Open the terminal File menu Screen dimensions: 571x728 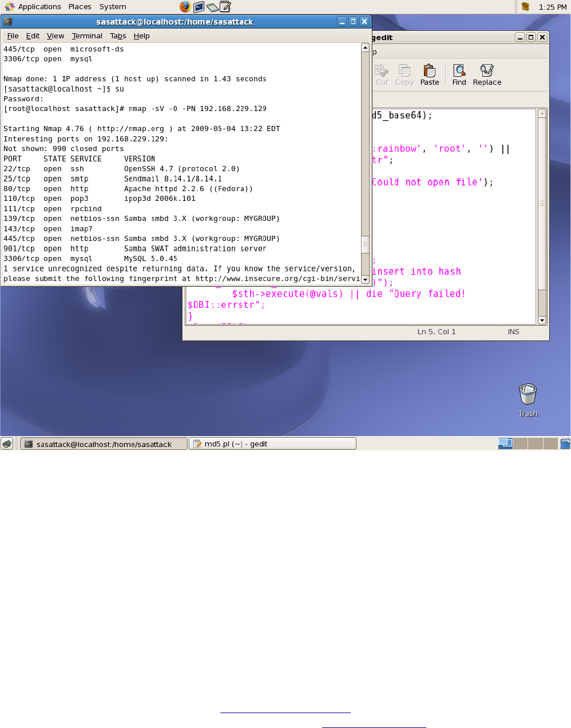click(13, 35)
